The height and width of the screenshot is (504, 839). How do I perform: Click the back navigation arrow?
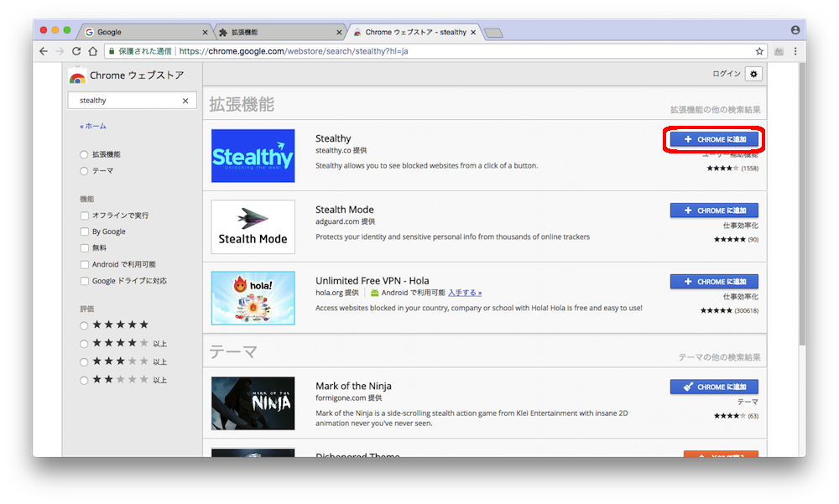[43, 51]
